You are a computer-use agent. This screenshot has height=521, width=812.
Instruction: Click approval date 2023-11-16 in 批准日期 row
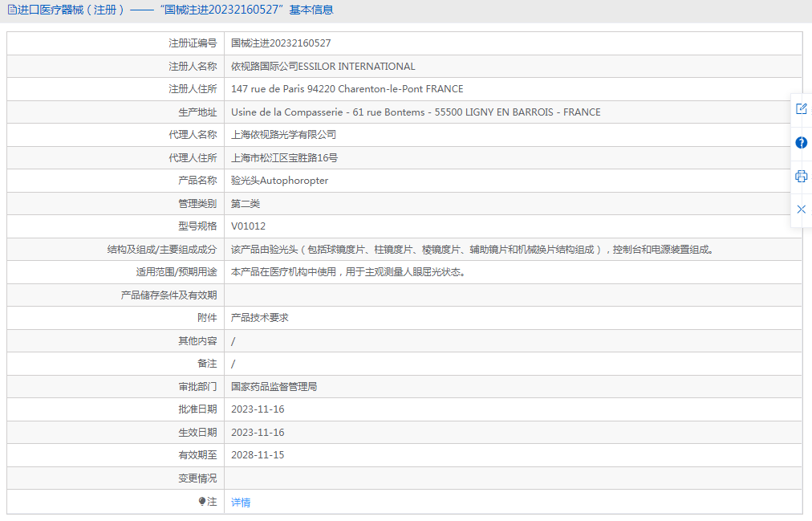258,409
